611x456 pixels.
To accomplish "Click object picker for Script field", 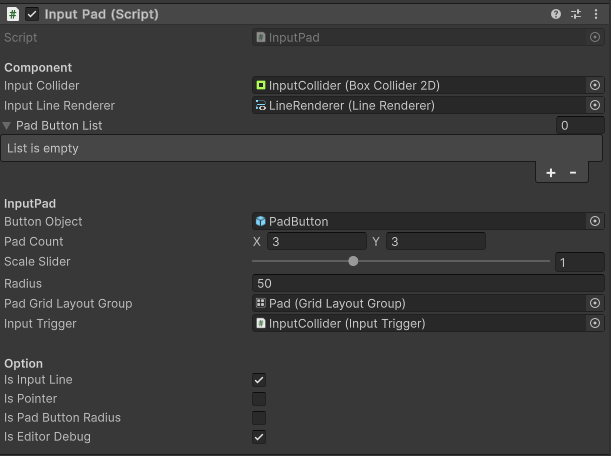I will 595,37.
